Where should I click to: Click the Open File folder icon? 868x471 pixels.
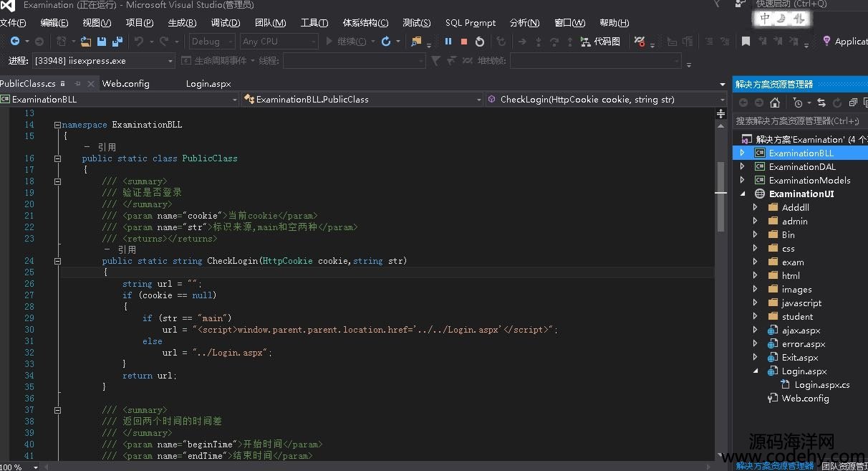pyautogui.click(x=86, y=42)
